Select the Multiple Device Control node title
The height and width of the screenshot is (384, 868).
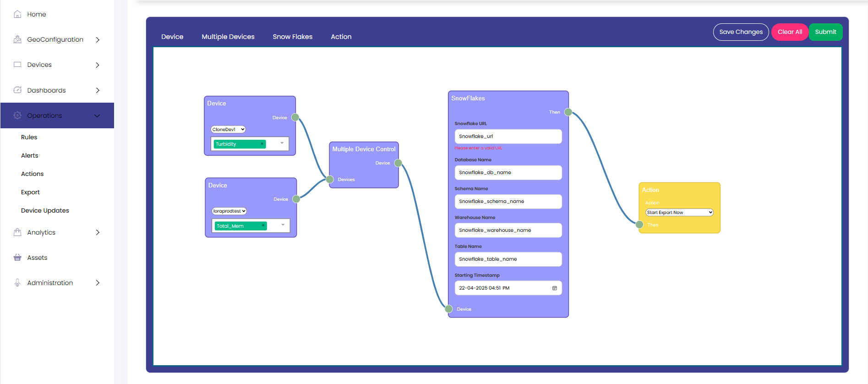(364, 149)
